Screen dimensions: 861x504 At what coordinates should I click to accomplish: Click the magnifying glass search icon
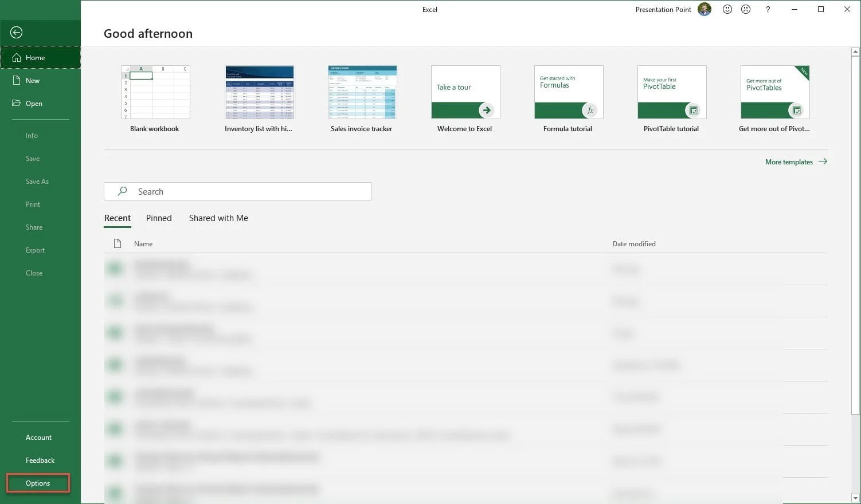[122, 191]
